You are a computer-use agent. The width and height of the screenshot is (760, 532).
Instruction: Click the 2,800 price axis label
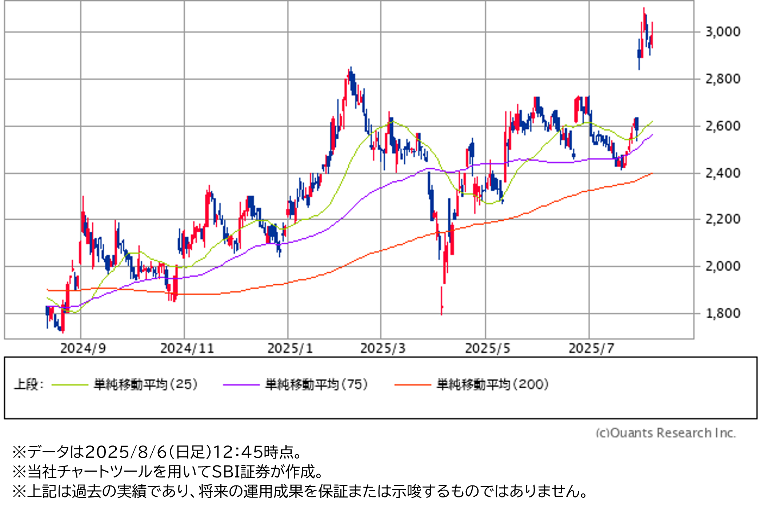point(722,79)
